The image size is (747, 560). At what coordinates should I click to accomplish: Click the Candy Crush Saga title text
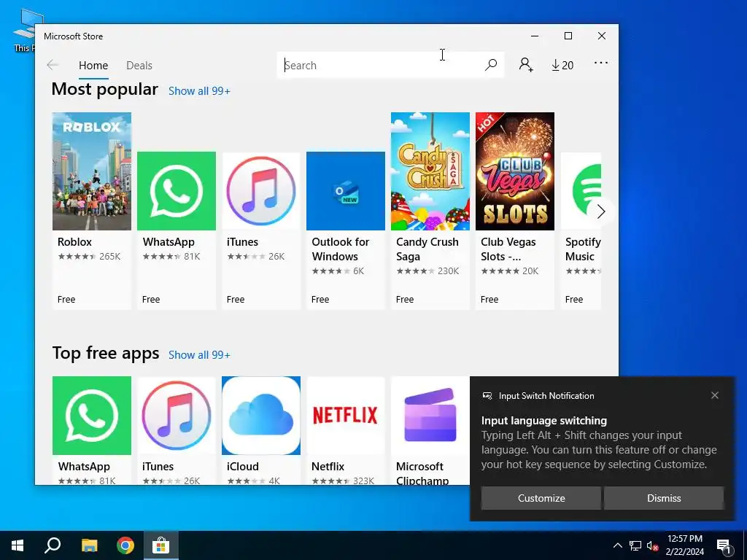[x=427, y=249]
